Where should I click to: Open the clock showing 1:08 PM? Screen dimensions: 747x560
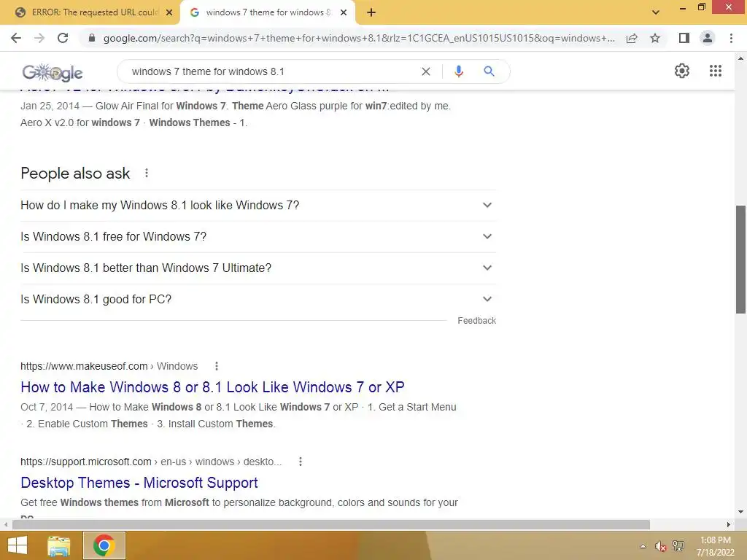tap(715, 546)
